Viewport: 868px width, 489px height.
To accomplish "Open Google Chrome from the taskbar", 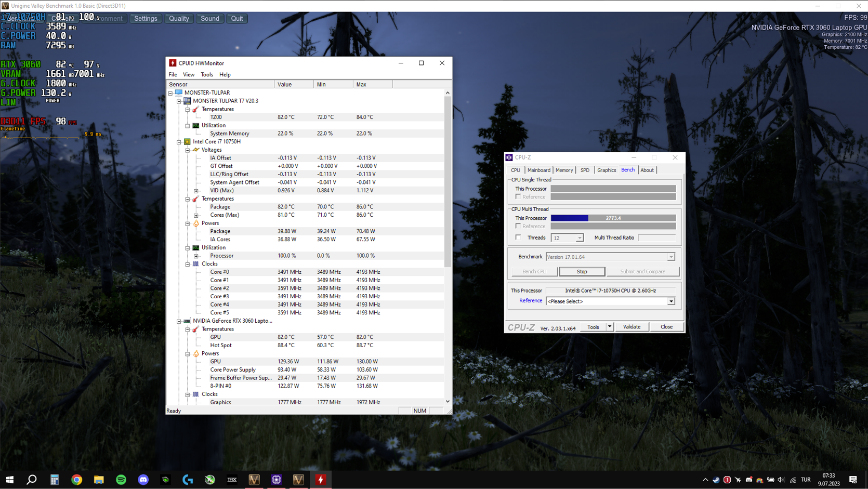I will point(76,480).
